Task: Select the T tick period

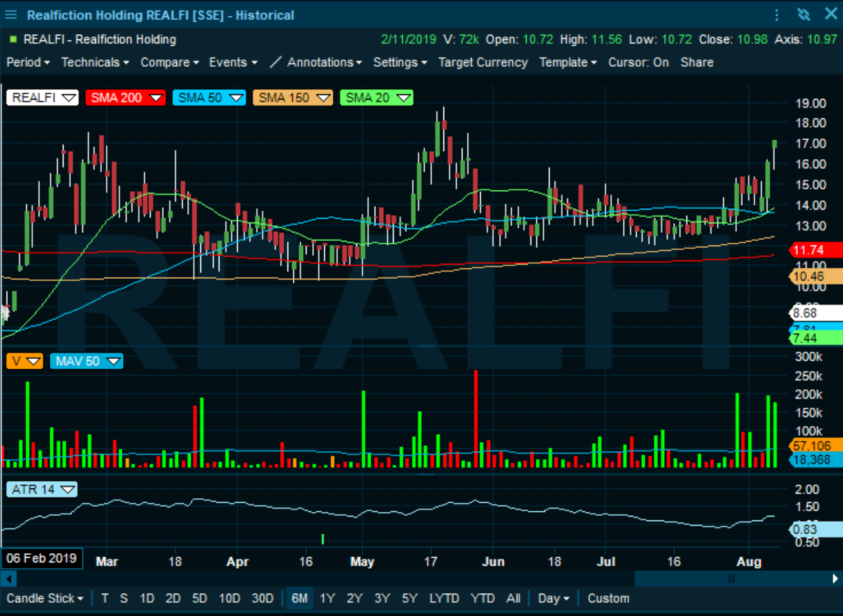Action: [x=105, y=598]
